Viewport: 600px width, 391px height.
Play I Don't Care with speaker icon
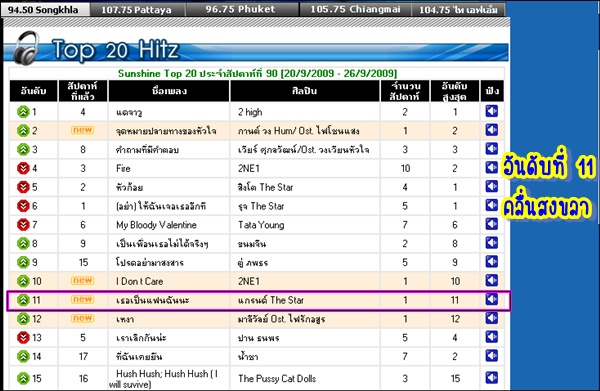(492, 280)
